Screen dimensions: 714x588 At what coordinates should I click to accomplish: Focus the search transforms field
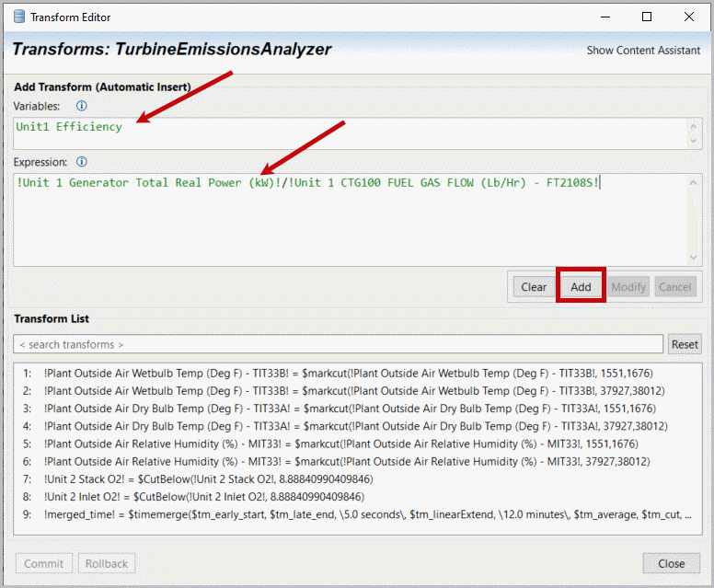(338, 344)
